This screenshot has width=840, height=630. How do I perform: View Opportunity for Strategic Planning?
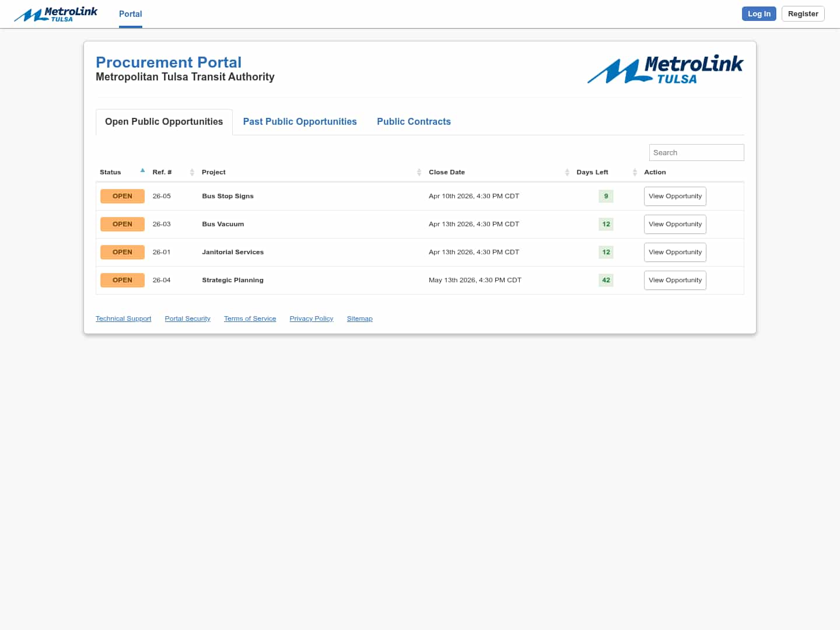point(675,280)
